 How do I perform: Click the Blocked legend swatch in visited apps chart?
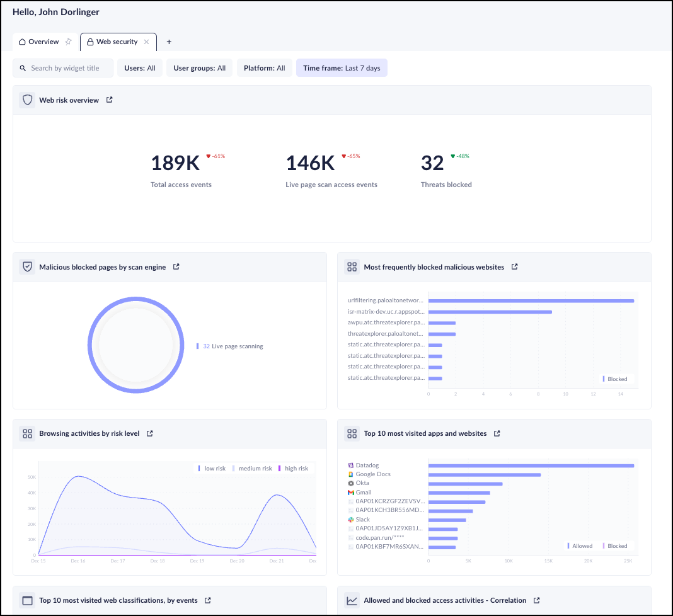[x=604, y=546]
